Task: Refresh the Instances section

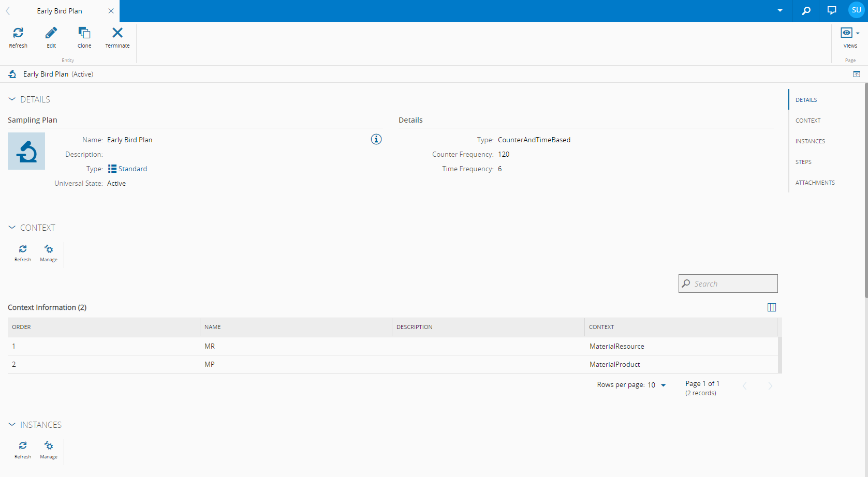Action: (x=23, y=450)
